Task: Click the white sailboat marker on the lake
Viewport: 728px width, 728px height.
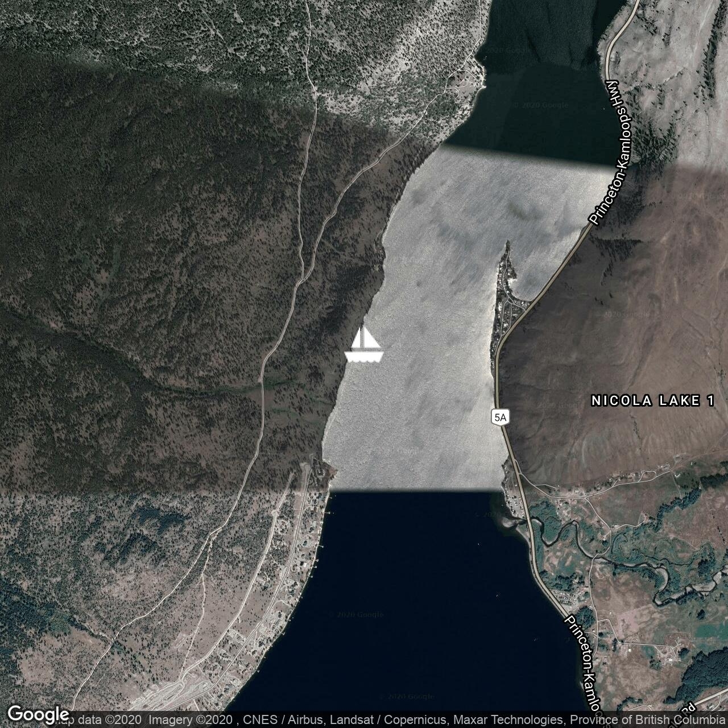Action: 364,345
